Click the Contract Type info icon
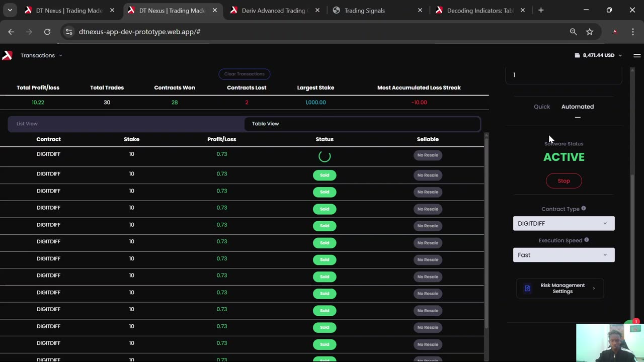This screenshot has width=644, height=362. [x=584, y=208]
